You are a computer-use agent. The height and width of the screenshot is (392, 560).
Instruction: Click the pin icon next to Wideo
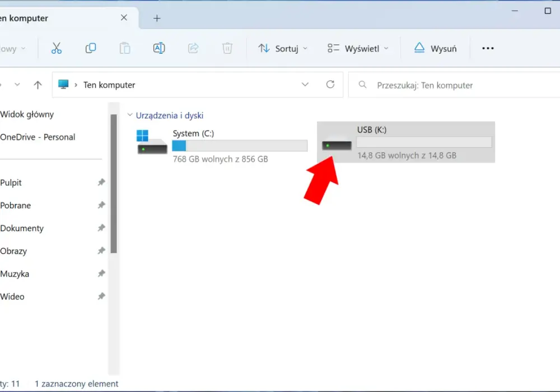(x=101, y=296)
